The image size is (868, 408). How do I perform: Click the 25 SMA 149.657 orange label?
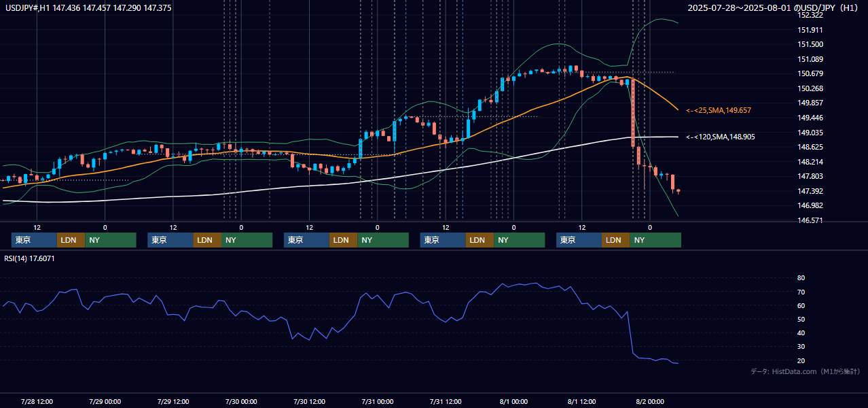(x=719, y=110)
